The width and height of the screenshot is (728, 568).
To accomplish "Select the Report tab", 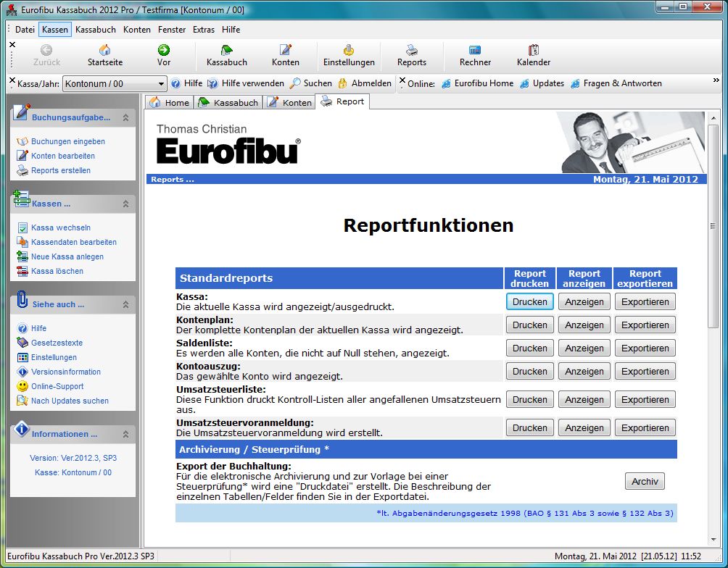I will point(343,101).
